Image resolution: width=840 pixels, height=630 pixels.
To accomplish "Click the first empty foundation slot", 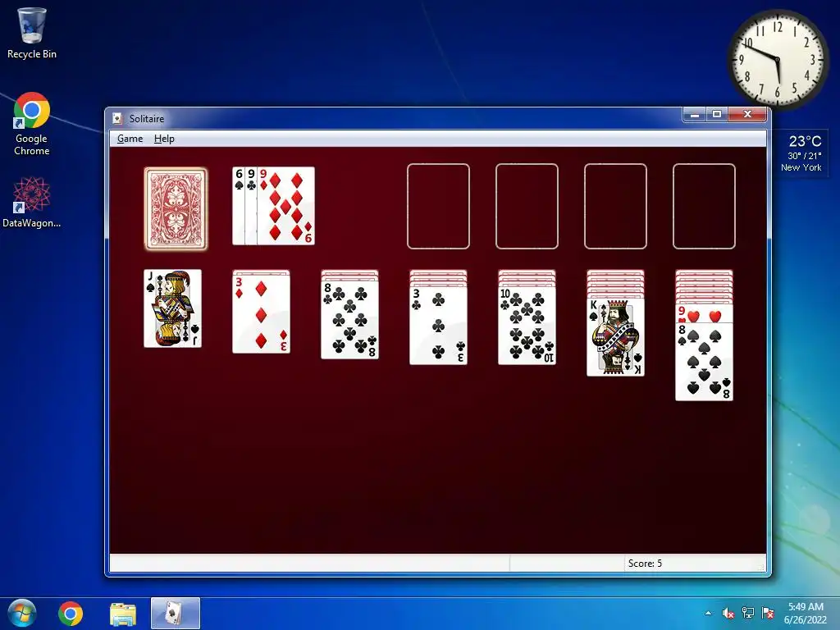I will pos(438,206).
